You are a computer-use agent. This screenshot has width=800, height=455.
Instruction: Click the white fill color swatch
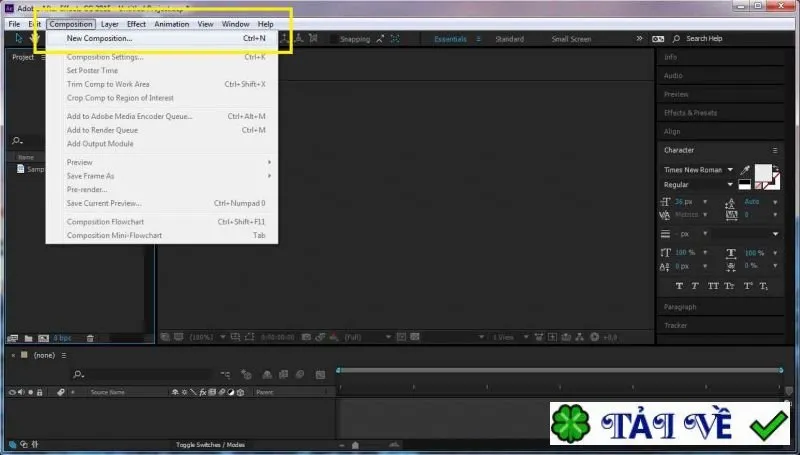763,172
